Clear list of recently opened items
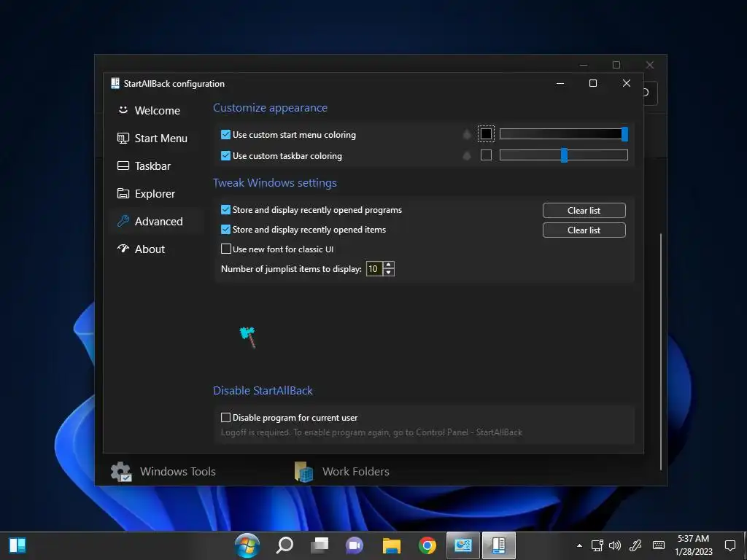 584,230
